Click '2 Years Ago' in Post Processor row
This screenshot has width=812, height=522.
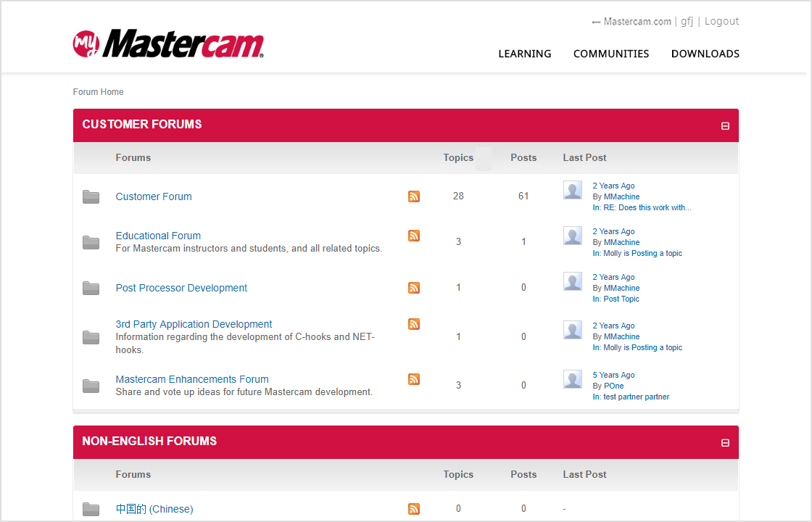click(613, 277)
